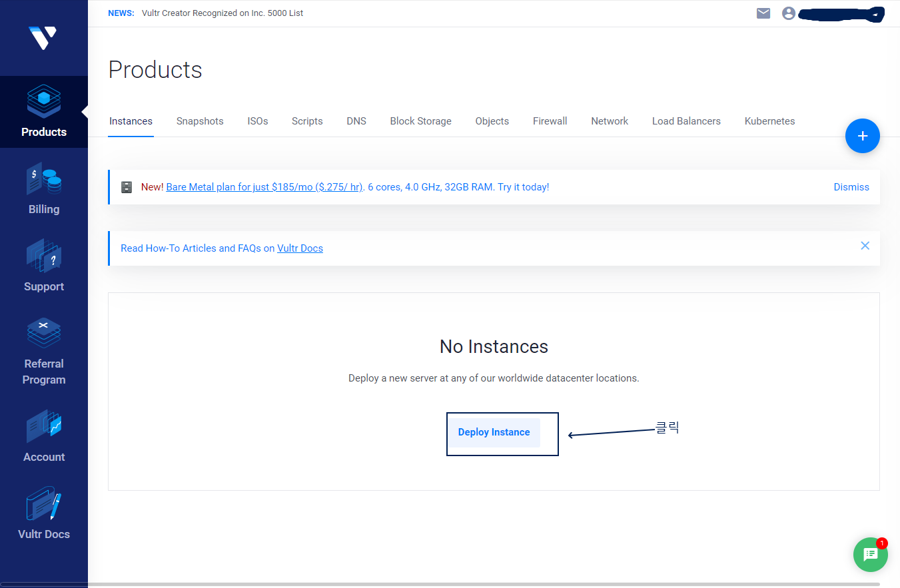Close the Vultr Docs articles banner
This screenshot has width=900, height=588.
(x=865, y=246)
